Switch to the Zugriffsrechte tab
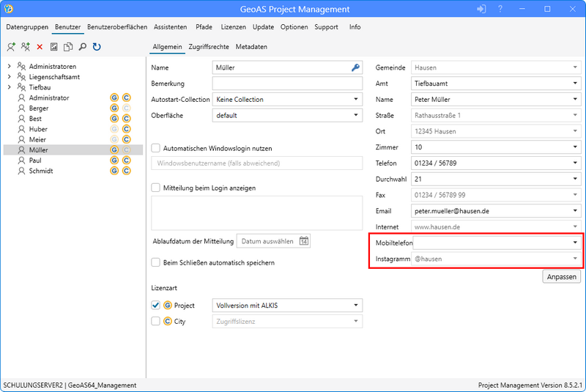The width and height of the screenshot is (586, 392). 209,47
